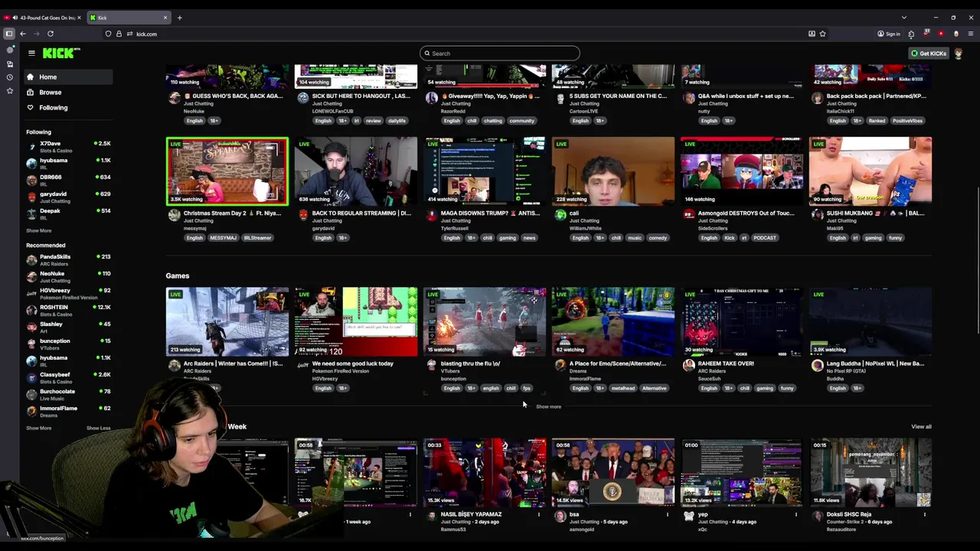Click the comedy tag under cali stream
Image resolution: width=980 pixels, height=551 pixels.
tap(658, 238)
